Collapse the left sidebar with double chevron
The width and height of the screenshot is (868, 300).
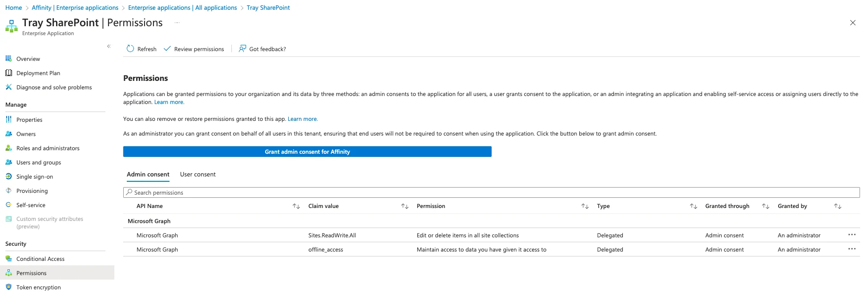[x=109, y=46]
